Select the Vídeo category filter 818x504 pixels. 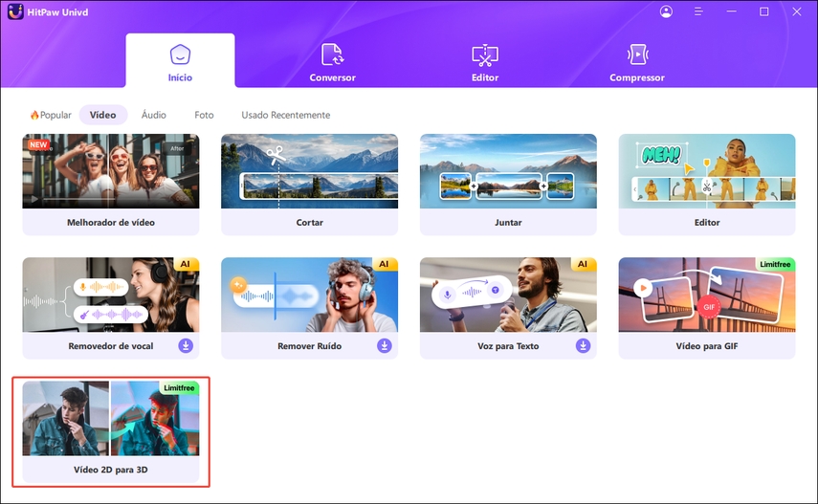click(x=102, y=115)
